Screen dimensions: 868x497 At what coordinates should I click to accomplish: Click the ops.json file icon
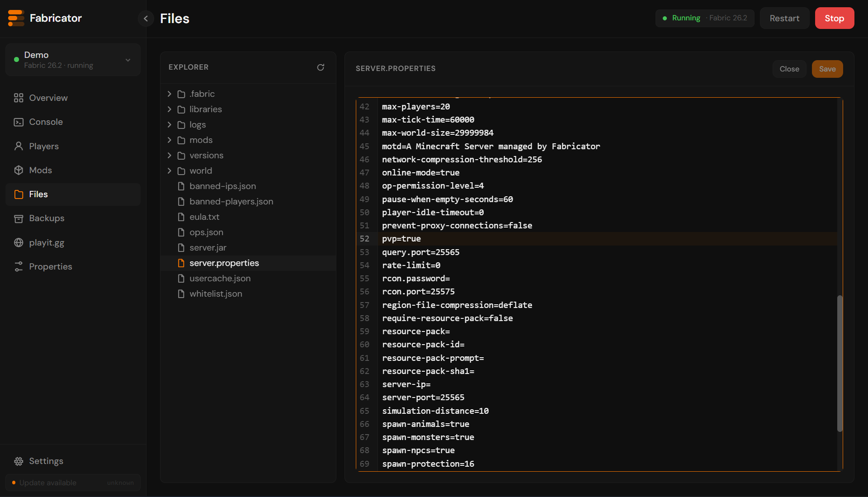coord(181,232)
